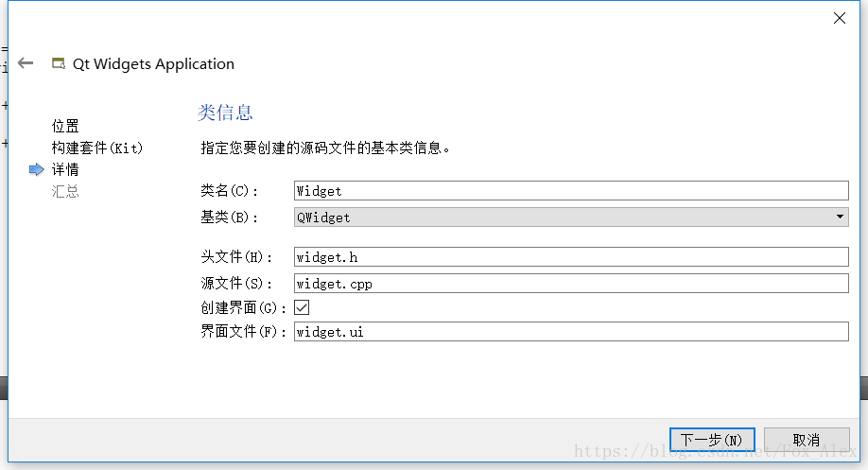Select the 构建套件(Kit) wizard step

click(x=96, y=148)
